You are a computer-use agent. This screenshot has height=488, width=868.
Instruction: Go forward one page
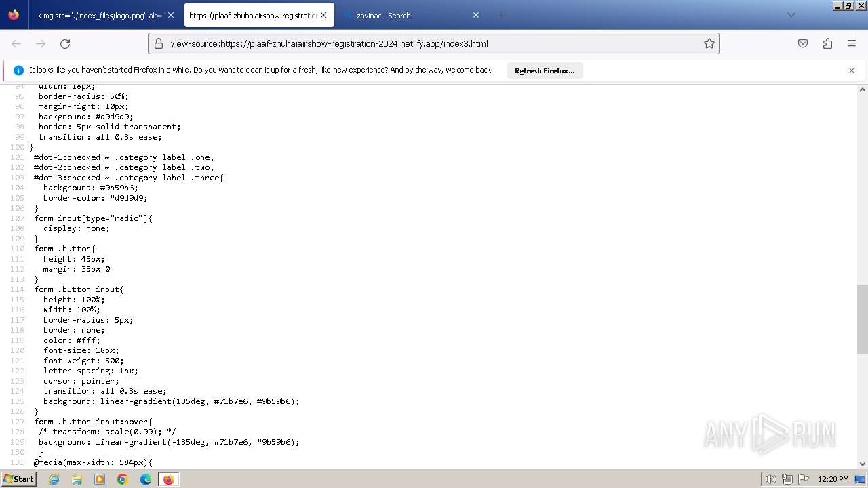pyautogui.click(x=41, y=43)
